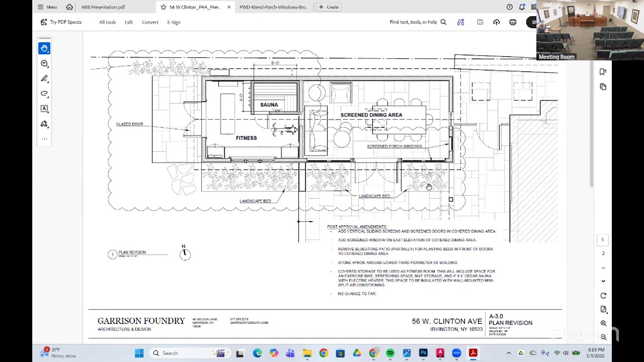This screenshot has width=644, height=362.
Task: Open Windows Start button
Action: [139, 353]
